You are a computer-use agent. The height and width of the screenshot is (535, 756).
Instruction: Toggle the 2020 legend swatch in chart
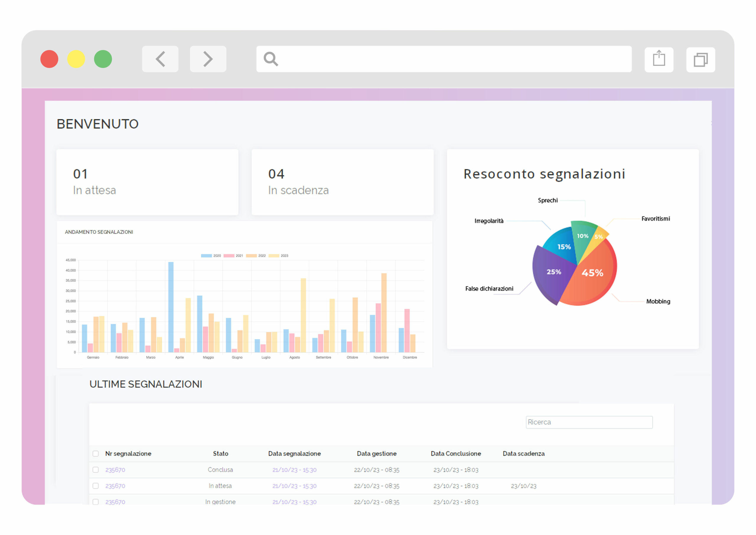206,256
